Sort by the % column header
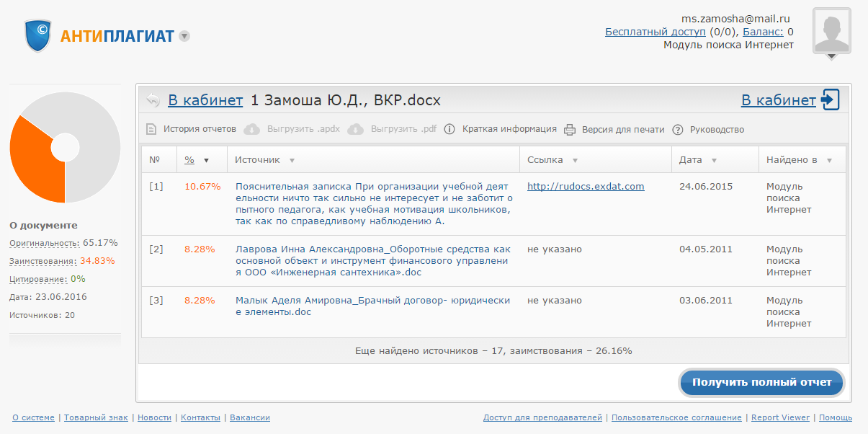Image resolution: width=868 pixels, height=434 pixels. point(190,160)
